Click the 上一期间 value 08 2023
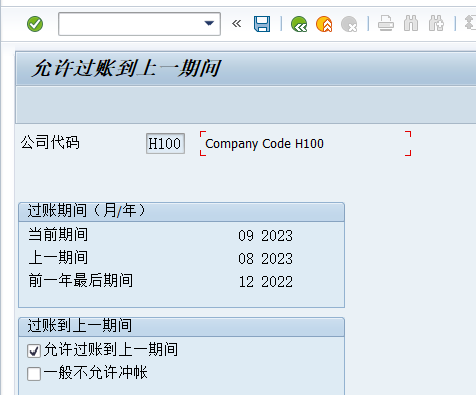Image resolution: width=476 pixels, height=395 pixels. point(265,259)
